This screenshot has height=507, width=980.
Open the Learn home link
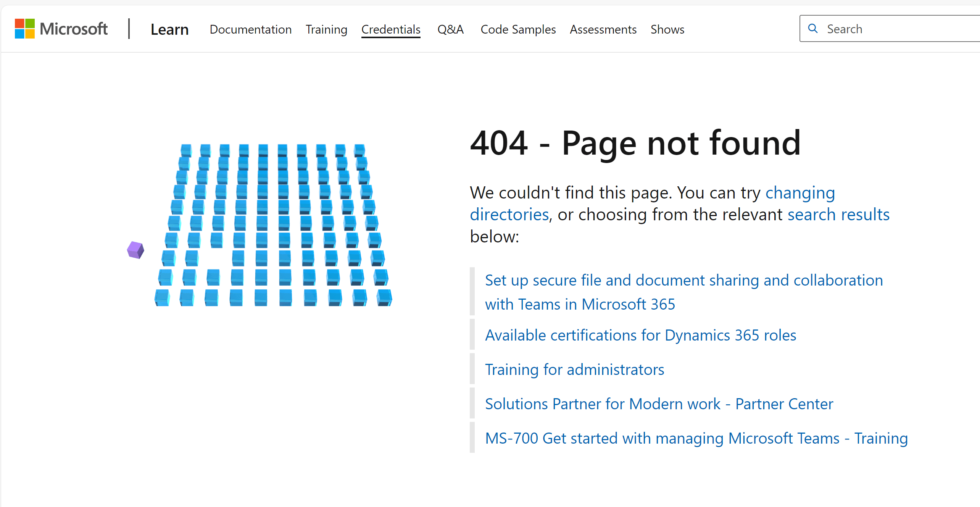point(169,29)
